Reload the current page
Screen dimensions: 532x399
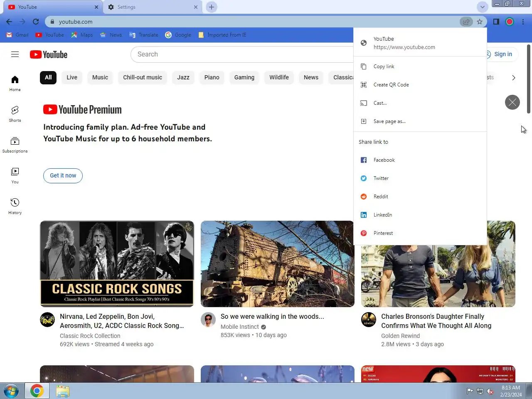click(x=36, y=22)
